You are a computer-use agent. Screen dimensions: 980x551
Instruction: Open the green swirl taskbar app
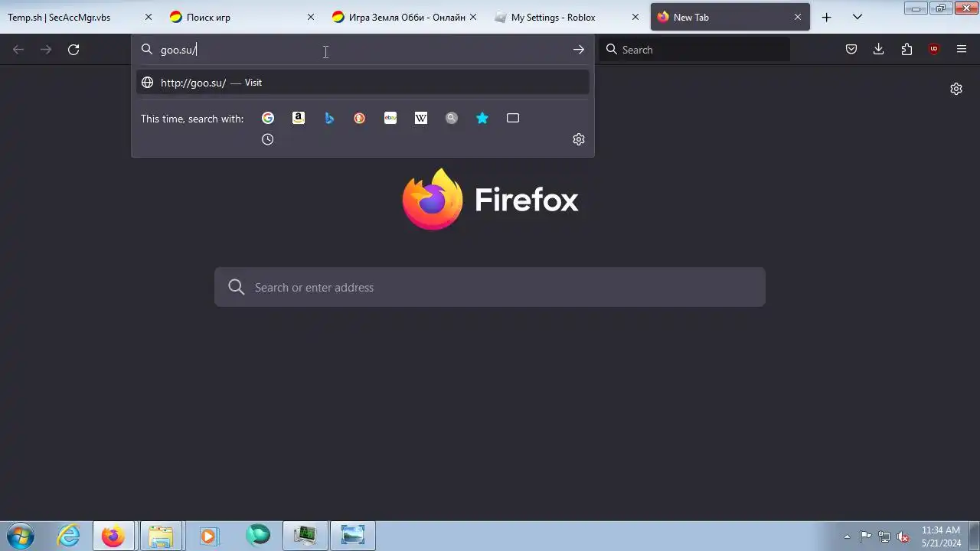258,536
